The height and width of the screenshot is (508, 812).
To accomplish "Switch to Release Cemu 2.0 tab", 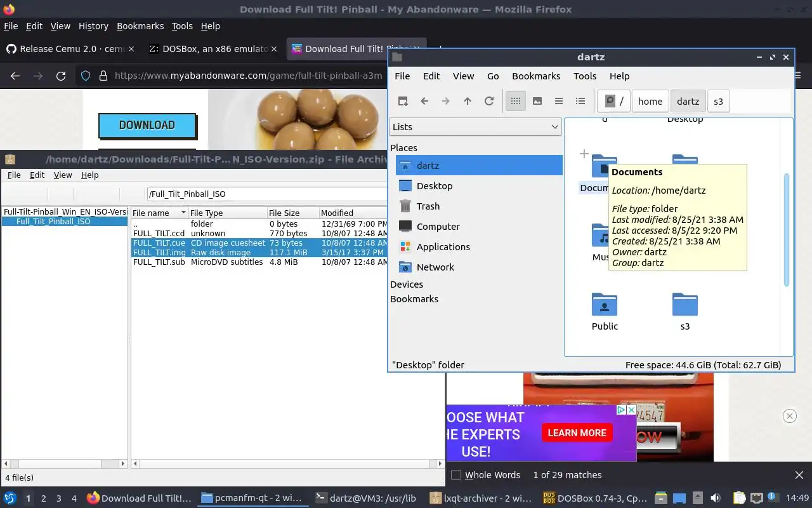I will 70,49.
